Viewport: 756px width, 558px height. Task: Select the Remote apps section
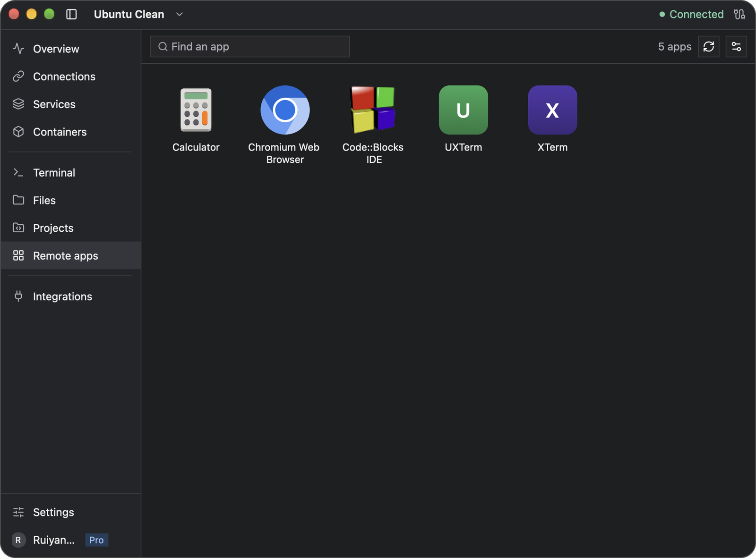click(71, 255)
